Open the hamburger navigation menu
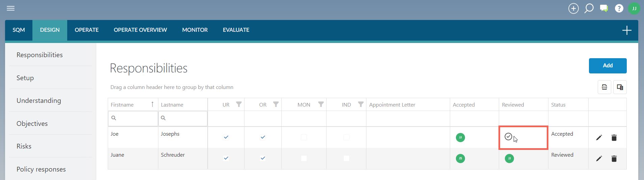This screenshot has height=180, width=644. 11,8
